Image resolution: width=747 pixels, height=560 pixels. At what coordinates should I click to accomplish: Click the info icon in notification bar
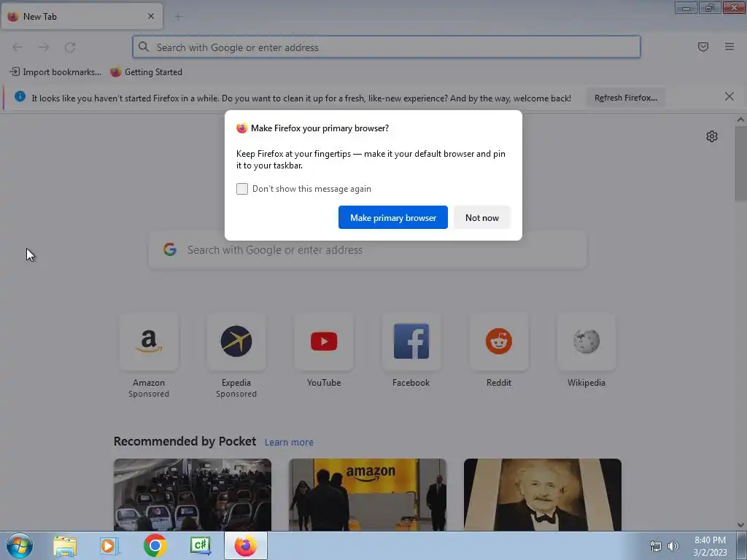(20, 97)
